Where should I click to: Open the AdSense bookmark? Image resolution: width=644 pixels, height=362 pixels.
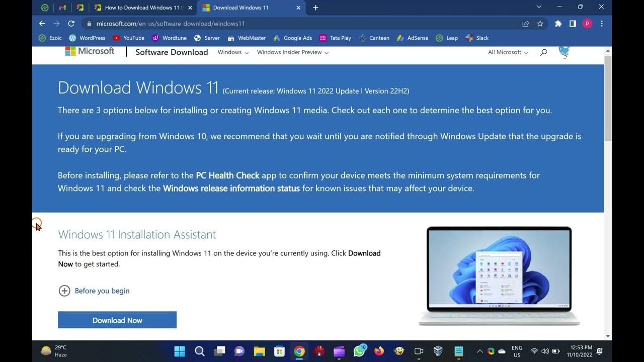click(413, 38)
